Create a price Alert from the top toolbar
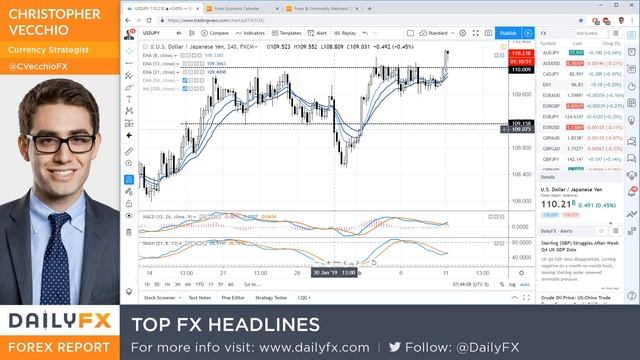 (318, 33)
